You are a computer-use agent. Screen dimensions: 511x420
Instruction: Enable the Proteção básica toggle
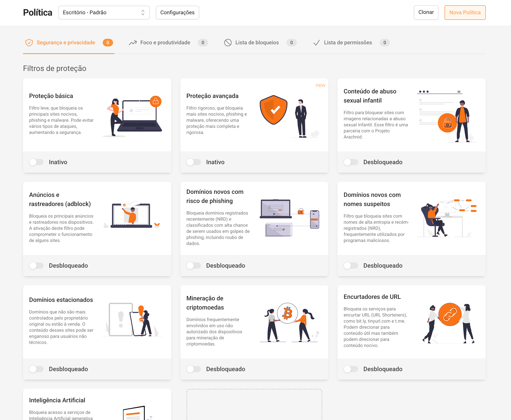pos(36,162)
